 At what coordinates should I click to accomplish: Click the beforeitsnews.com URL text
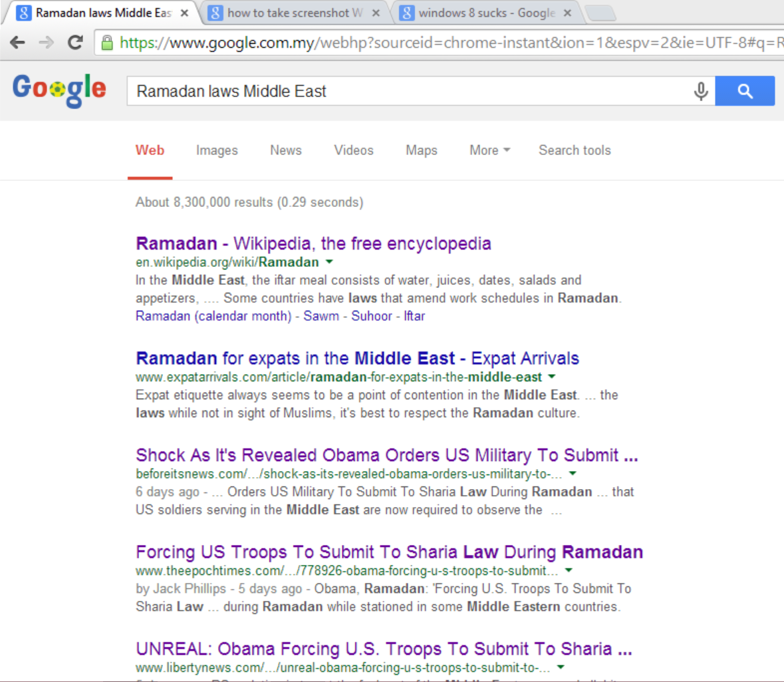tap(350, 474)
